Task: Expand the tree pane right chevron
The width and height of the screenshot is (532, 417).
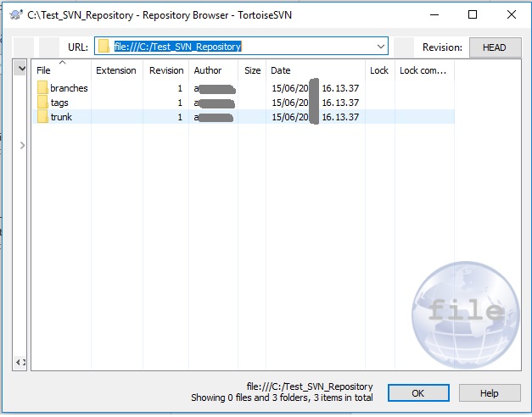Action: [22, 146]
